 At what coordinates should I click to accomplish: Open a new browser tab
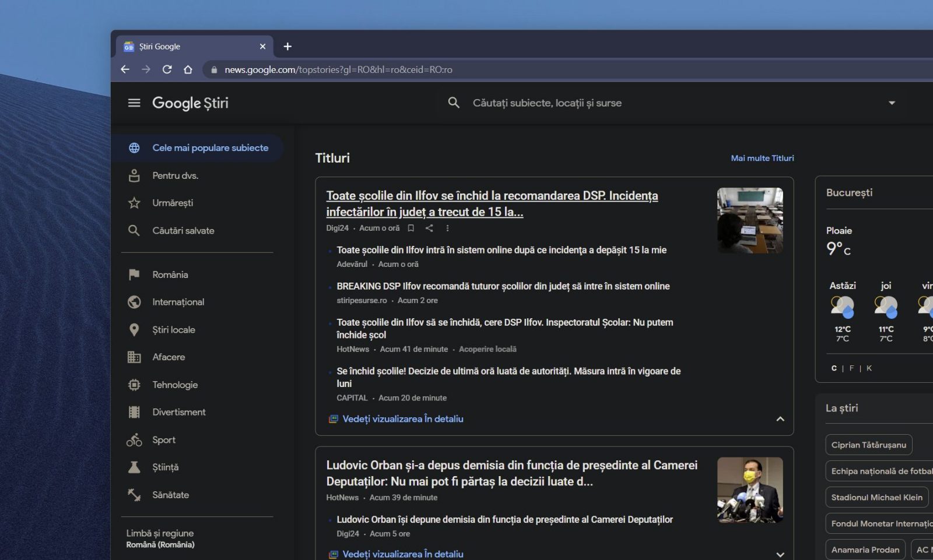(287, 47)
